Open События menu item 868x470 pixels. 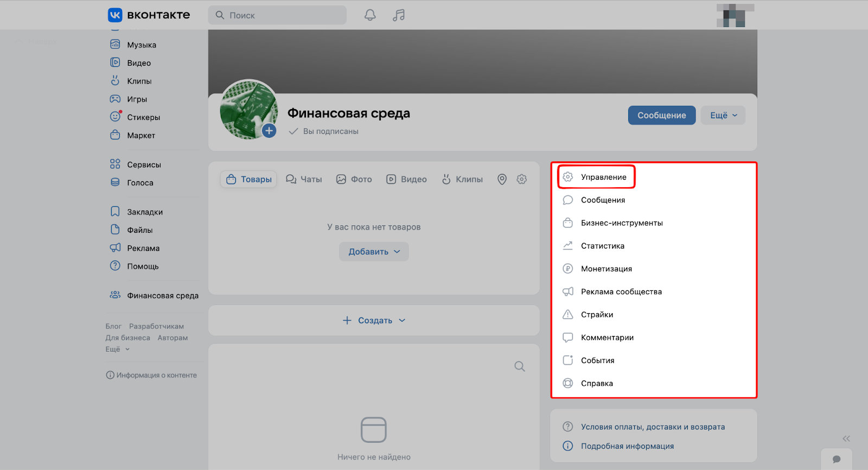[654, 360]
